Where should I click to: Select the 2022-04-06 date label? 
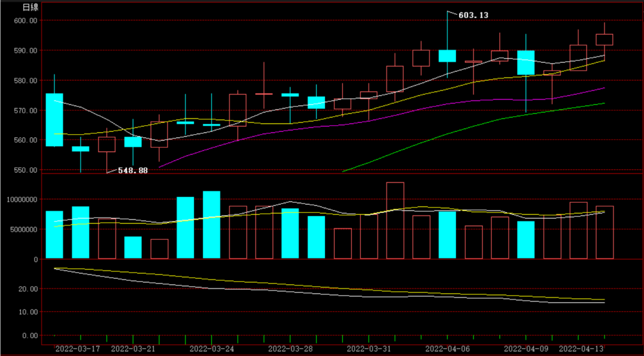(448, 349)
